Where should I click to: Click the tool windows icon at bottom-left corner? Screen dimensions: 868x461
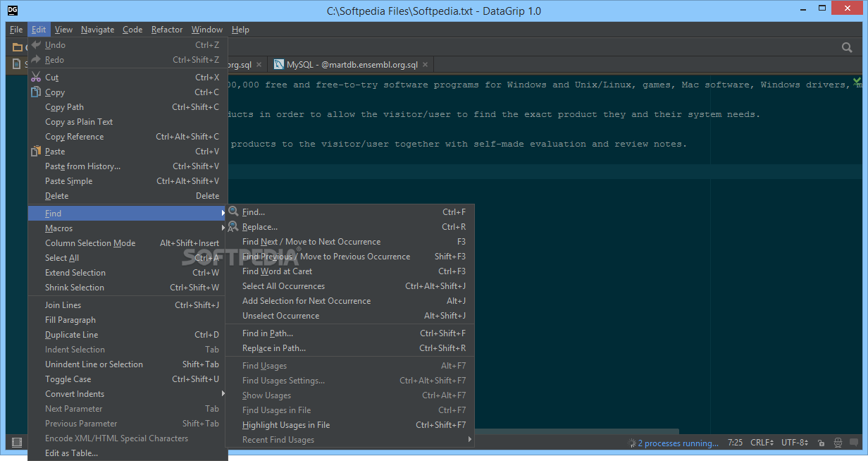(x=17, y=443)
